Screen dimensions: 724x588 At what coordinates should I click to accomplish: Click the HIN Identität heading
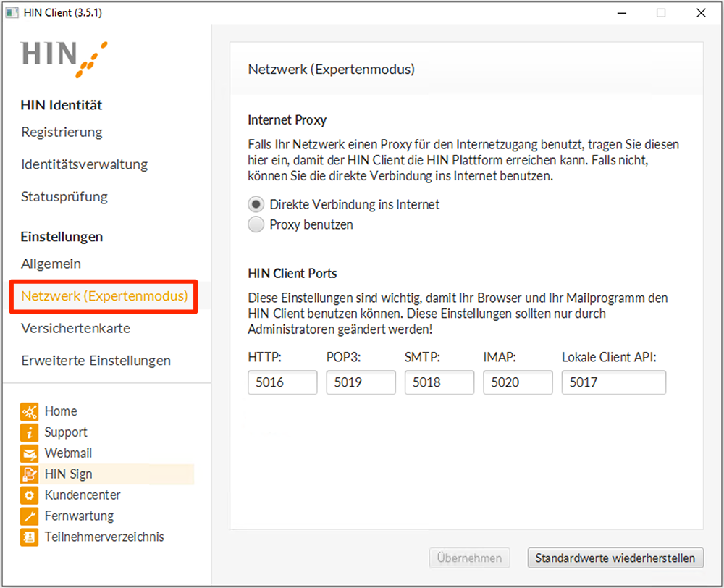[x=62, y=105]
